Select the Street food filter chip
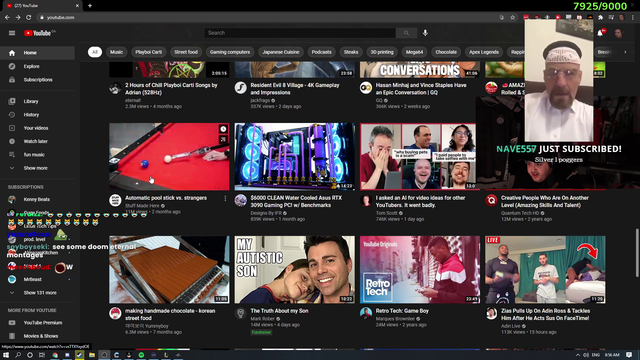 [x=186, y=52]
